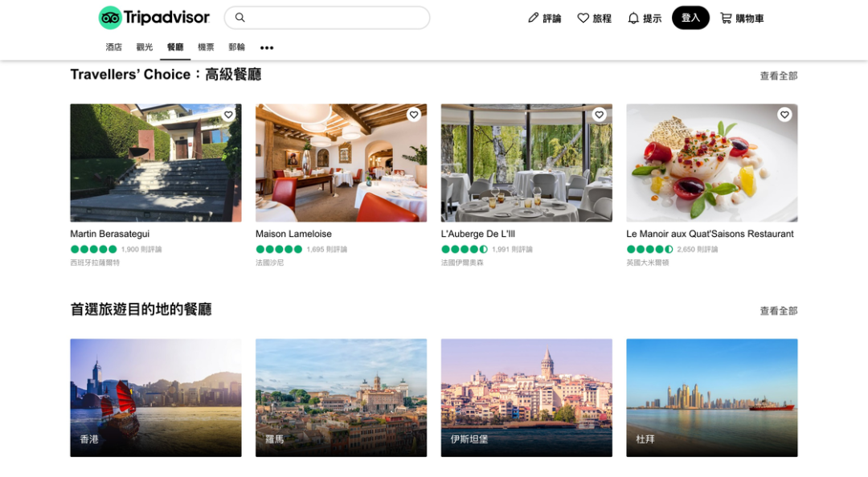Open the 酒店 tab

[x=113, y=47]
